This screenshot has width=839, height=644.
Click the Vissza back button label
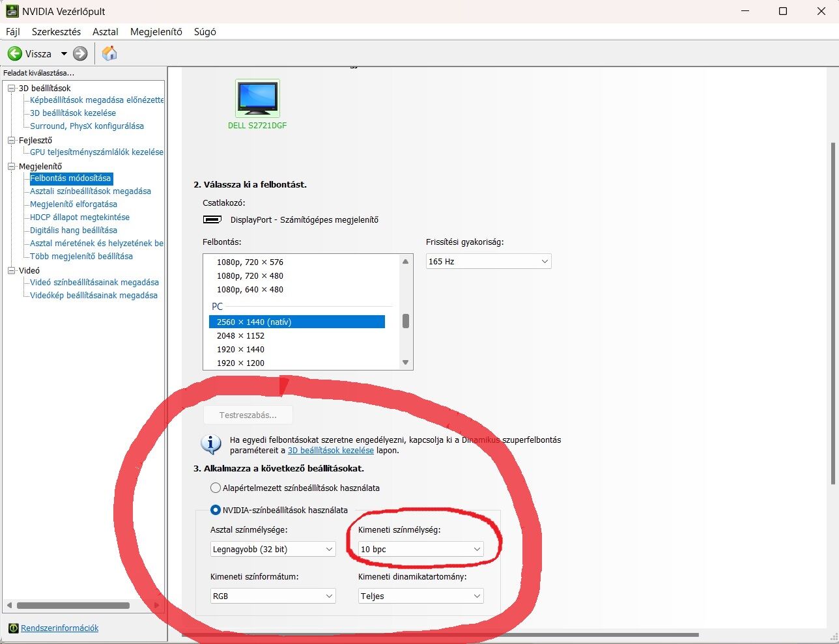(x=38, y=53)
